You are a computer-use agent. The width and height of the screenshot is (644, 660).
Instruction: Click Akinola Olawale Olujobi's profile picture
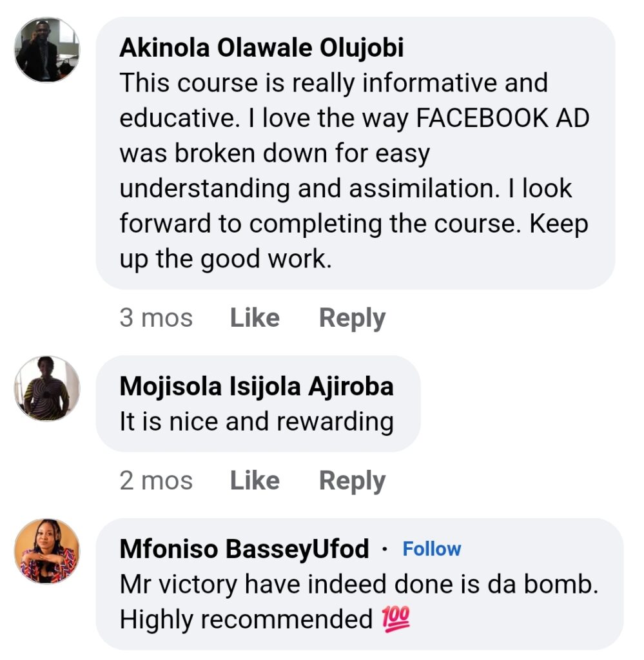pyautogui.click(x=47, y=50)
